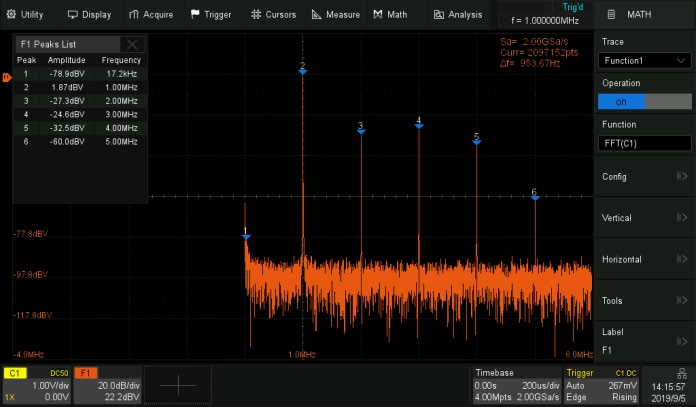Click the Acquire menu icon

click(135, 15)
